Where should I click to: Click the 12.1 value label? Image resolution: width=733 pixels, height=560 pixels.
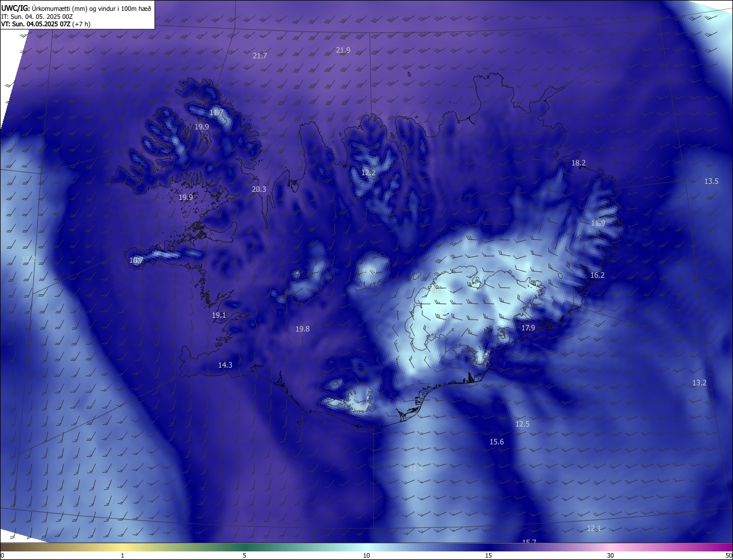[x=594, y=529]
